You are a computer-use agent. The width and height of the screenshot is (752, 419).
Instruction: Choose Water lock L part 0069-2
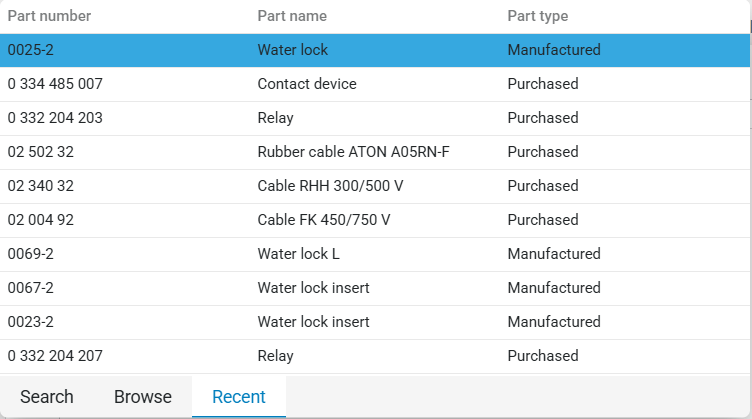(375, 254)
